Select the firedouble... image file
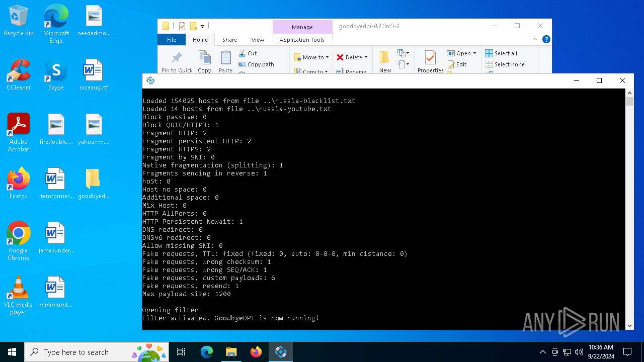 (x=56, y=130)
